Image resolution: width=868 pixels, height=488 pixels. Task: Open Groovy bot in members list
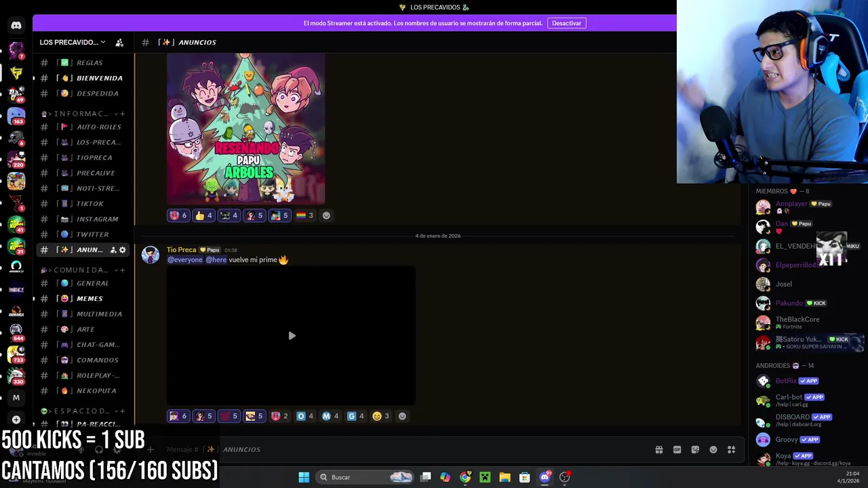810,439
